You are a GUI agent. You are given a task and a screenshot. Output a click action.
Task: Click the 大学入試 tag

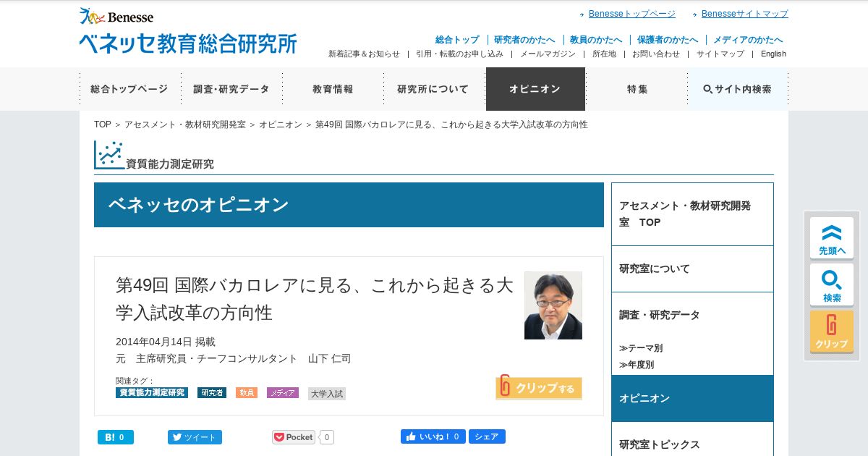(x=327, y=394)
